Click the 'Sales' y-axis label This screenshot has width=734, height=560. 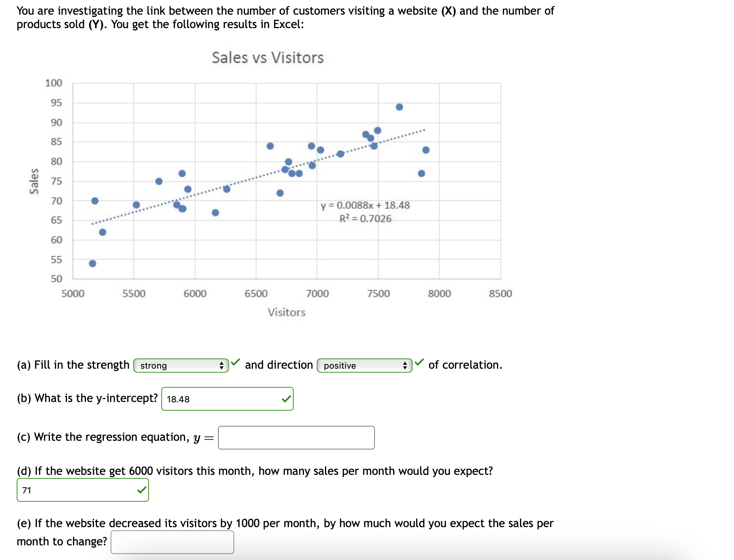(34, 182)
